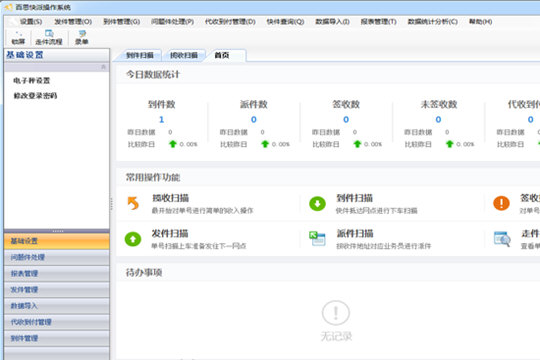Click the 待办事项 heading
This screenshot has width=540, height=360.
click(x=144, y=273)
